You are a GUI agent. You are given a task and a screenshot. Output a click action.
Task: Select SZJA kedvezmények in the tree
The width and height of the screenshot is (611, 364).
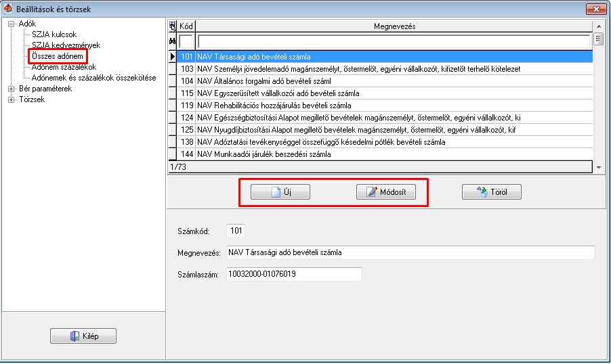[66, 45]
